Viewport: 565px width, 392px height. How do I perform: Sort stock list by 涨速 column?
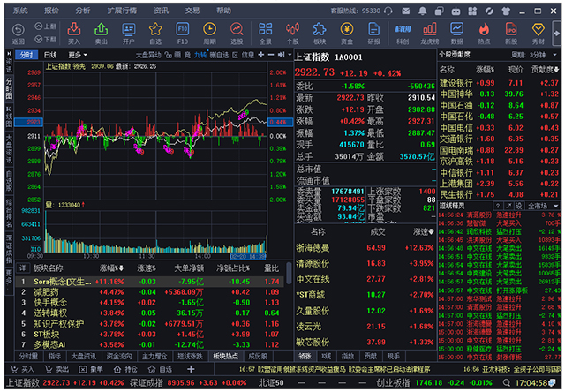(x=424, y=231)
